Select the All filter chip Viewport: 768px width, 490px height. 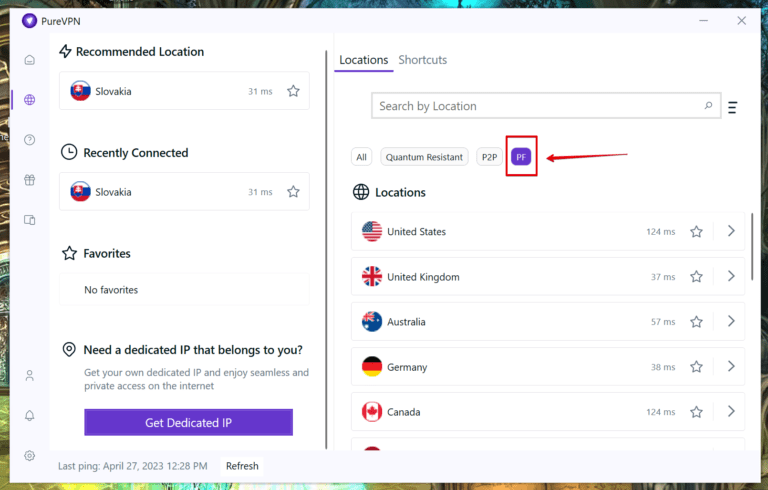pyautogui.click(x=361, y=157)
